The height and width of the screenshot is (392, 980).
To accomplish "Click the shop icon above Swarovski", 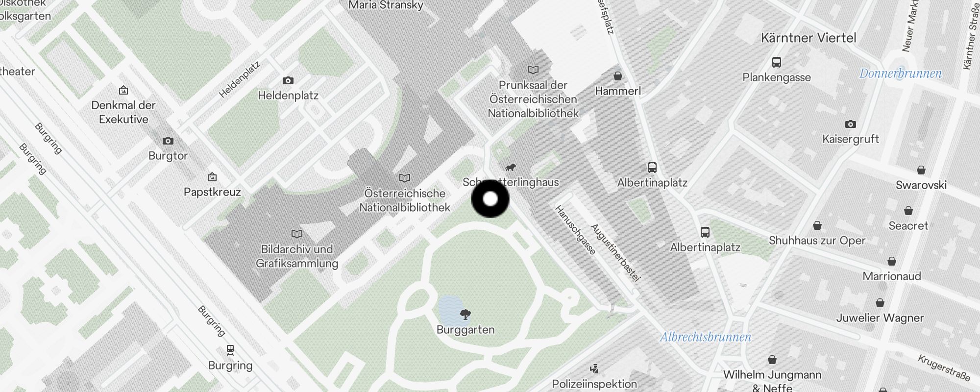I will click(x=921, y=170).
